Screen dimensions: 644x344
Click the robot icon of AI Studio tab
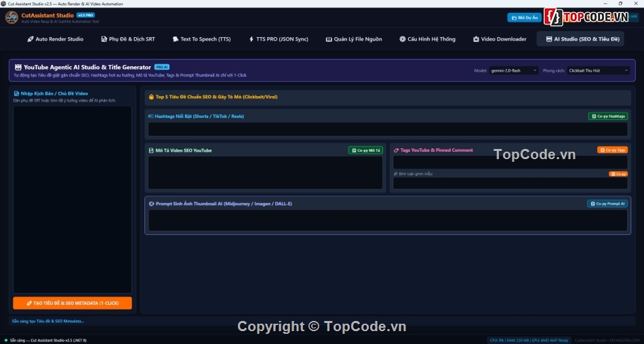point(548,39)
